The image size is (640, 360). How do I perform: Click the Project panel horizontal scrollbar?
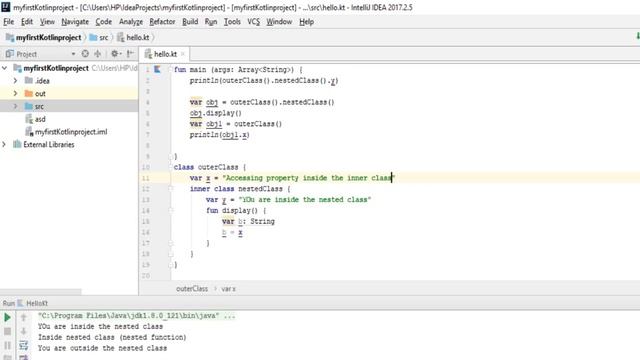41,292
